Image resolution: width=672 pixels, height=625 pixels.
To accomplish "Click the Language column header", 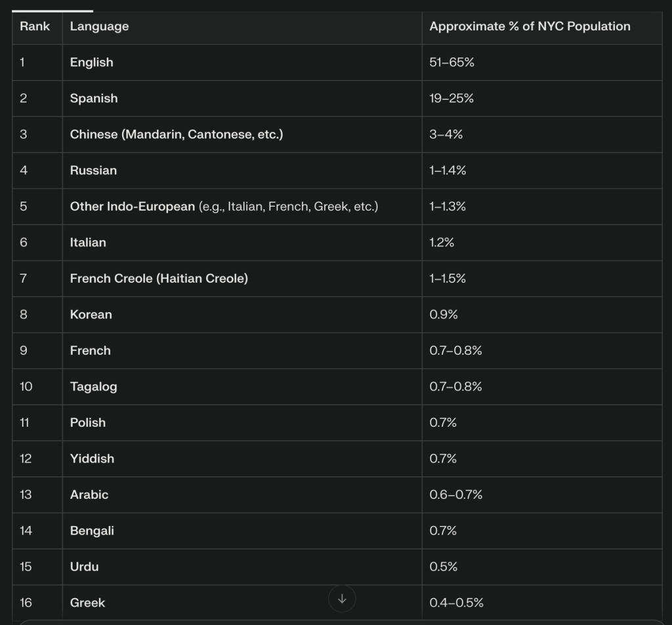I will point(99,27).
